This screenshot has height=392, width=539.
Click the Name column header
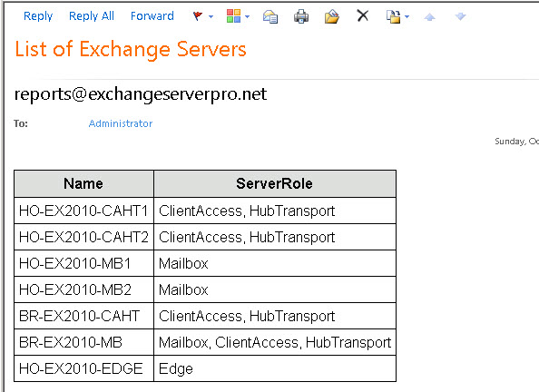click(x=83, y=183)
